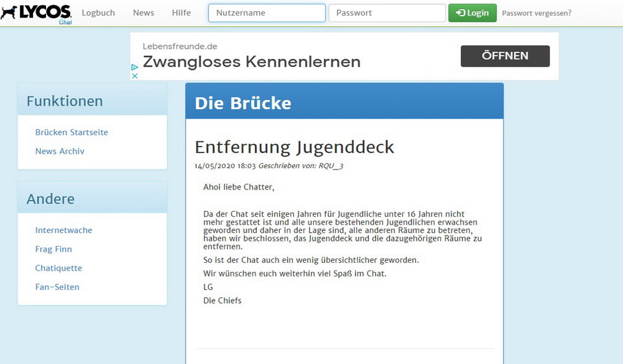The image size is (623, 364).
Task: Click the Die Brücke header banner
Action: coord(344,103)
